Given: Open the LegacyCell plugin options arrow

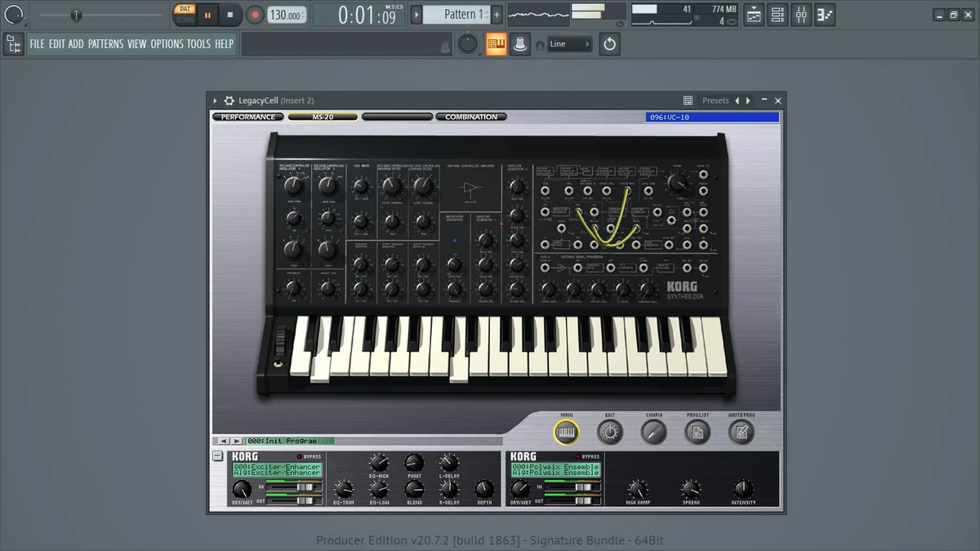Looking at the screenshot, I should [x=216, y=100].
